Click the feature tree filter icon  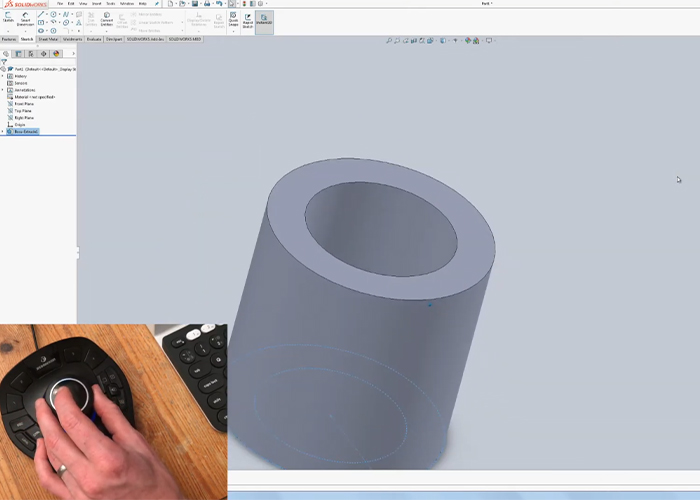(x=5, y=62)
